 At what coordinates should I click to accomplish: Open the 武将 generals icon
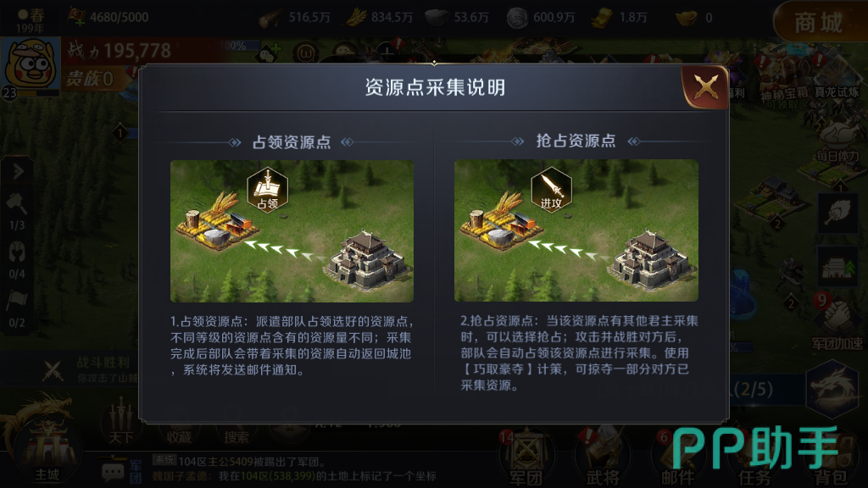[x=603, y=457]
